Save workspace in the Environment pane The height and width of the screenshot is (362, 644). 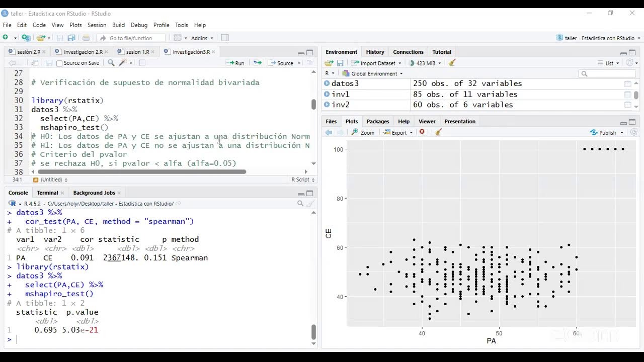(x=340, y=63)
